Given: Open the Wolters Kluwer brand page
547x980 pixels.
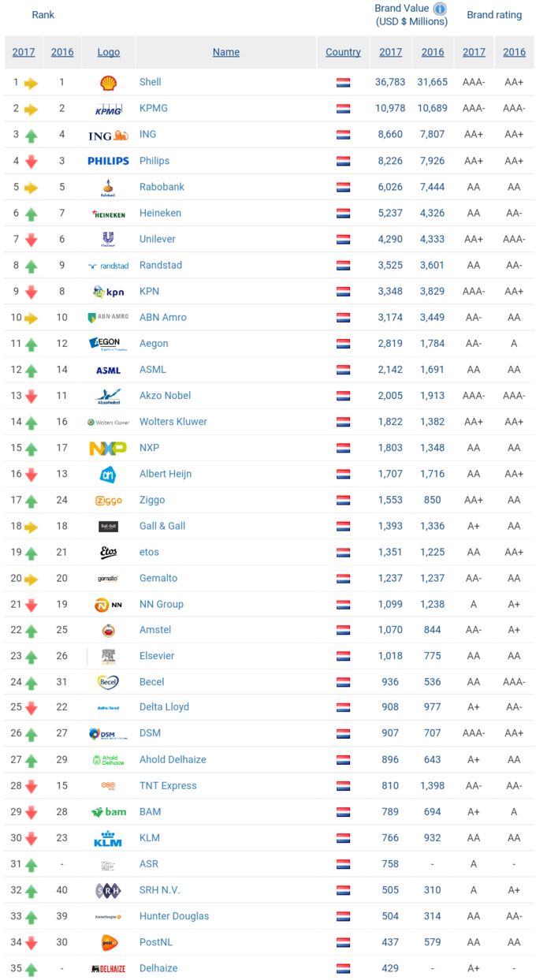Looking at the screenshot, I should [x=173, y=422].
